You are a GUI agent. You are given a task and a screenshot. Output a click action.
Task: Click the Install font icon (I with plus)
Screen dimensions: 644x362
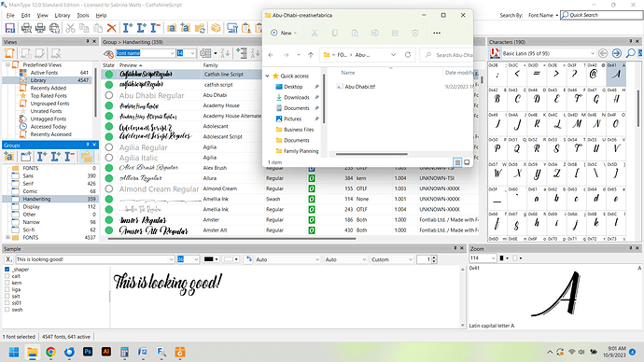[128, 28]
